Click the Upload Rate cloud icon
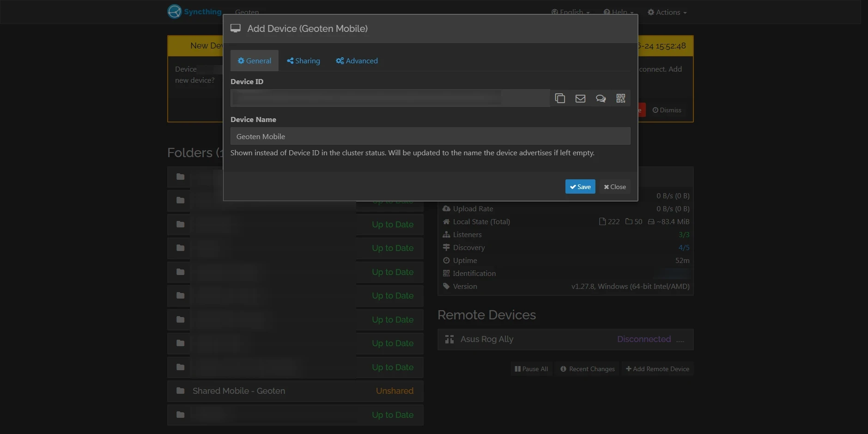 (x=446, y=208)
